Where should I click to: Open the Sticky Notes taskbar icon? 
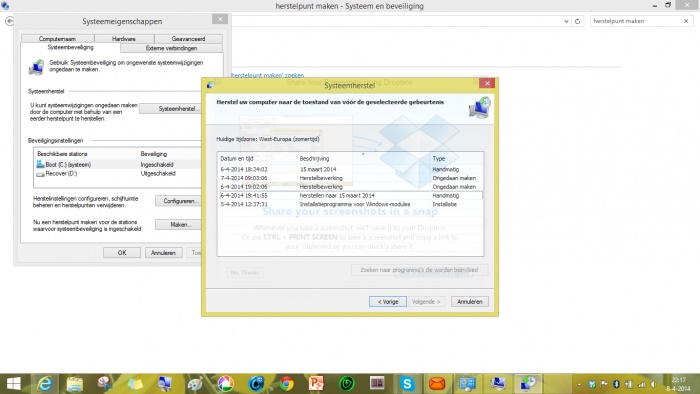point(135,384)
